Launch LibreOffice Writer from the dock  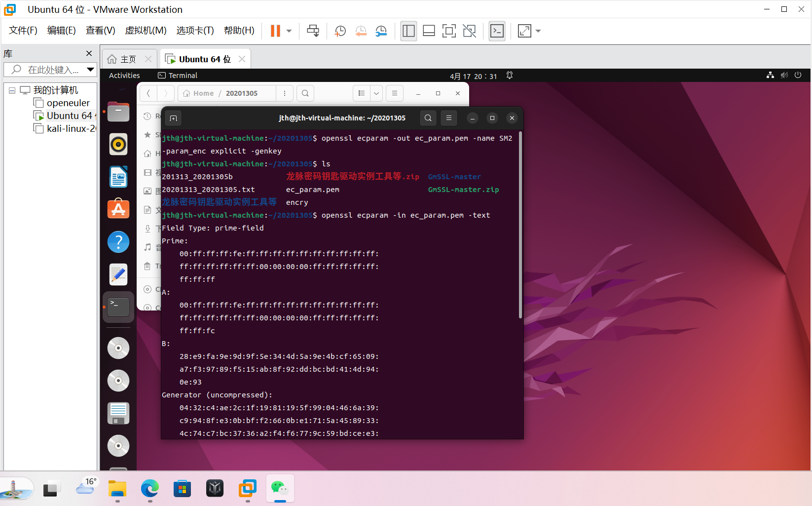coord(118,177)
